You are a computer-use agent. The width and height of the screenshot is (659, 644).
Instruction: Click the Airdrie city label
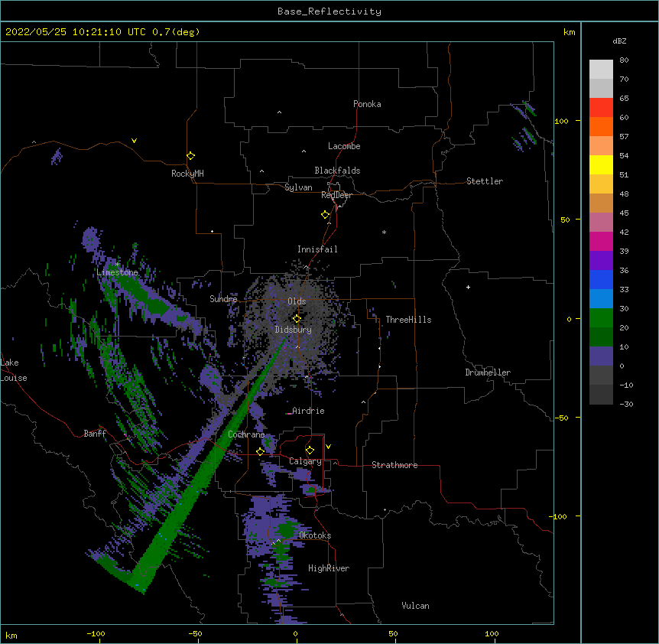(308, 411)
